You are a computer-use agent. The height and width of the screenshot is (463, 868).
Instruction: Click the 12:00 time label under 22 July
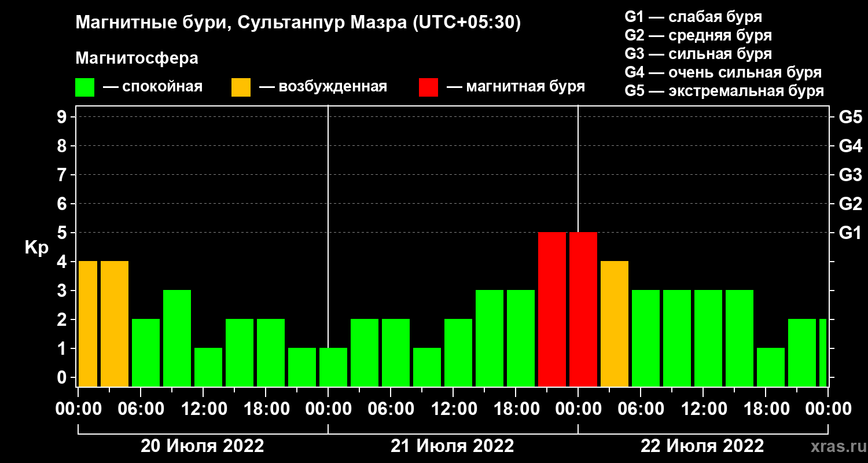tap(704, 409)
